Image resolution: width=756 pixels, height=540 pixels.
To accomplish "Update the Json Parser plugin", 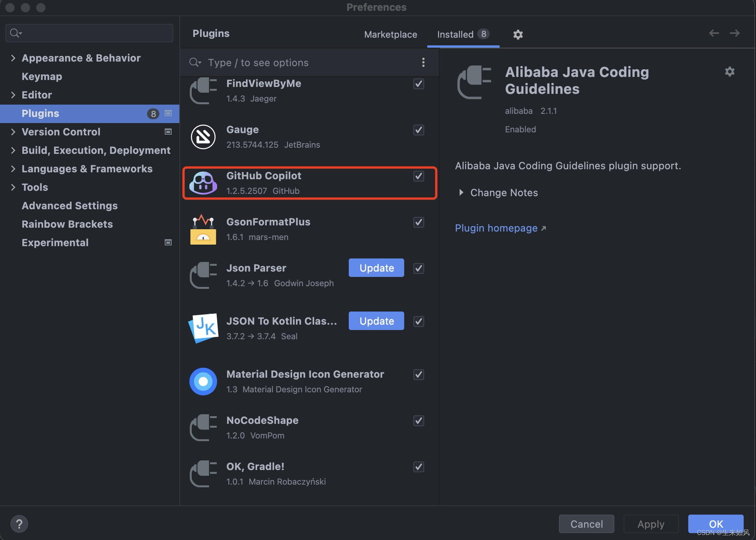I will [x=376, y=268].
